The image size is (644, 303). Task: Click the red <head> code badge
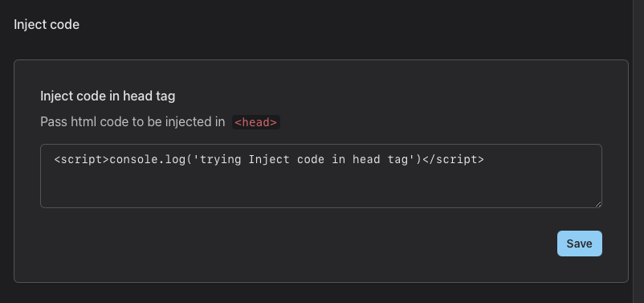256,122
